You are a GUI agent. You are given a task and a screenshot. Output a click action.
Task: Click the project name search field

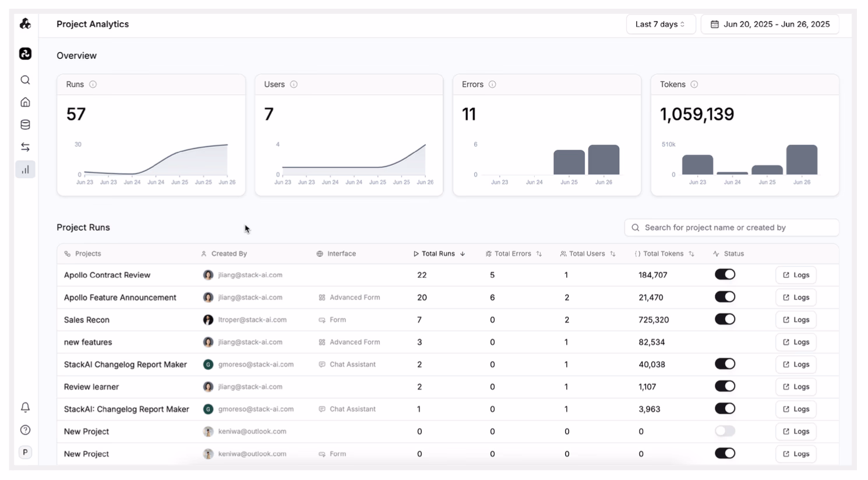[732, 228]
